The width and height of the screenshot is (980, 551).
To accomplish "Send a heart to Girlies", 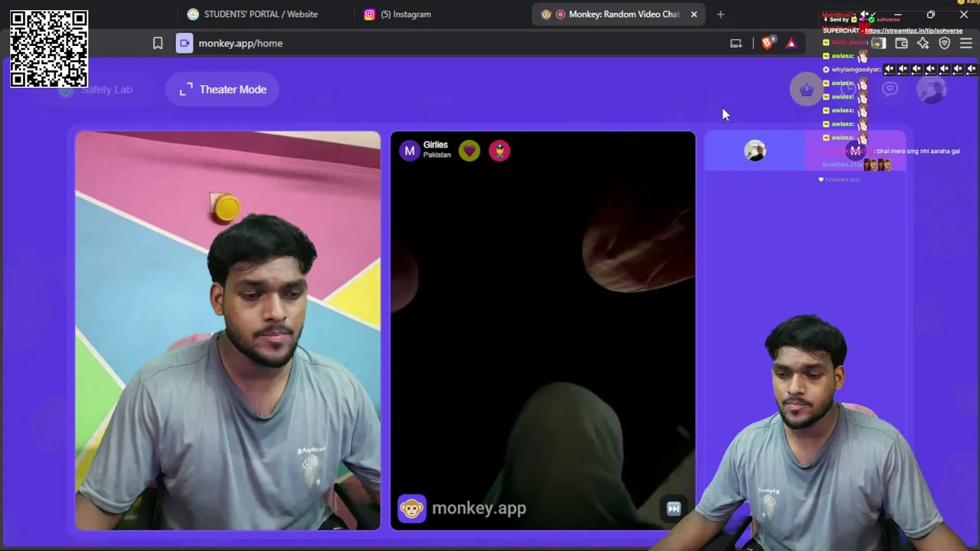I will pyautogui.click(x=469, y=151).
